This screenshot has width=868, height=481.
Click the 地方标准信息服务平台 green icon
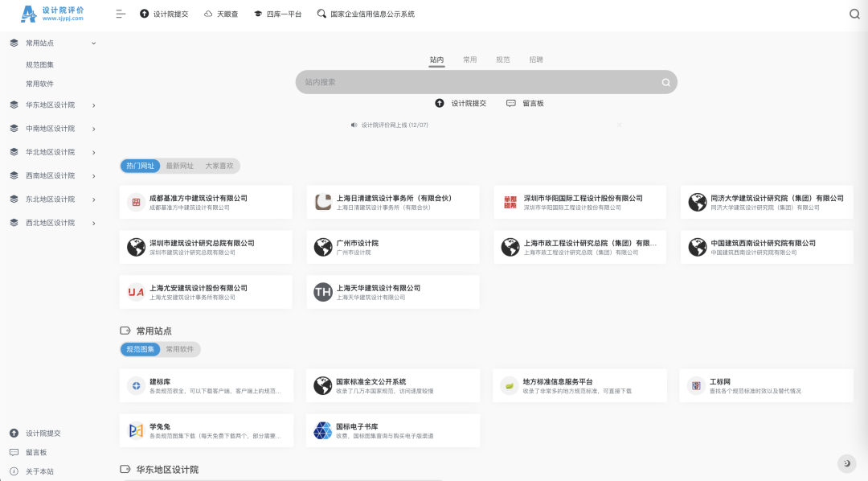pyautogui.click(x=510, y=386)
